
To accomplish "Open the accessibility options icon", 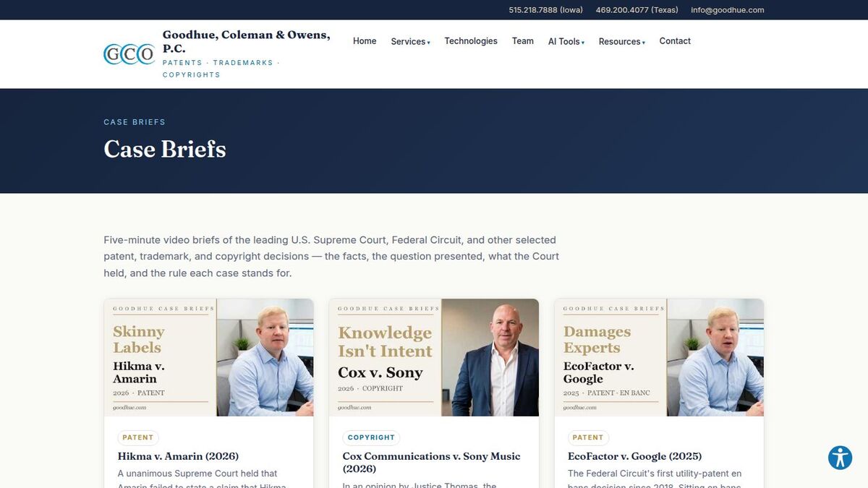I will coord(841,458).
